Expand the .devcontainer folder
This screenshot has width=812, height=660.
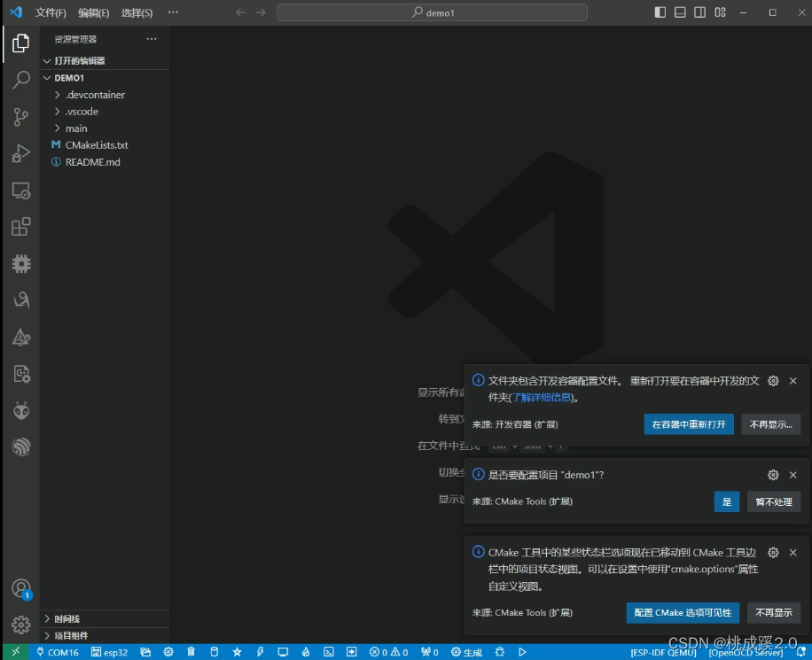coord(105,95)
